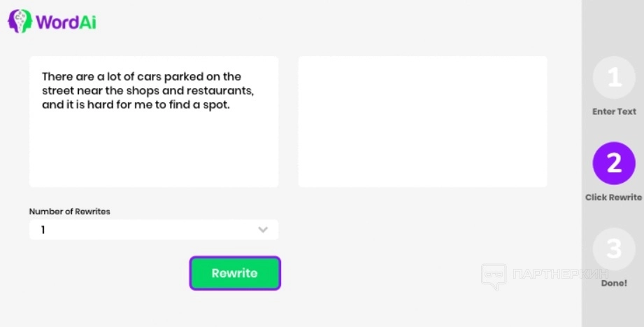Viewport: 644px width, 327px height.
Task: Click the purple step 2 circle
Action: point(613,163)
